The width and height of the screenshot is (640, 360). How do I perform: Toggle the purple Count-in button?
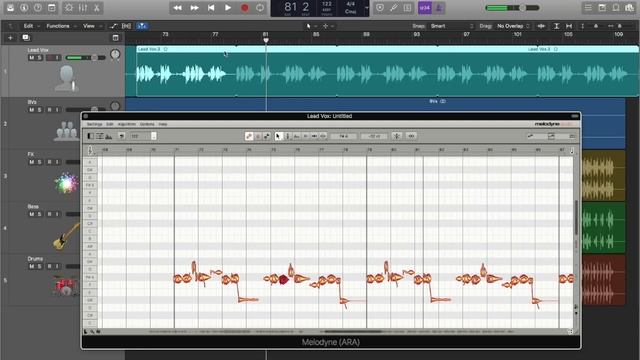tap(425, 8)
